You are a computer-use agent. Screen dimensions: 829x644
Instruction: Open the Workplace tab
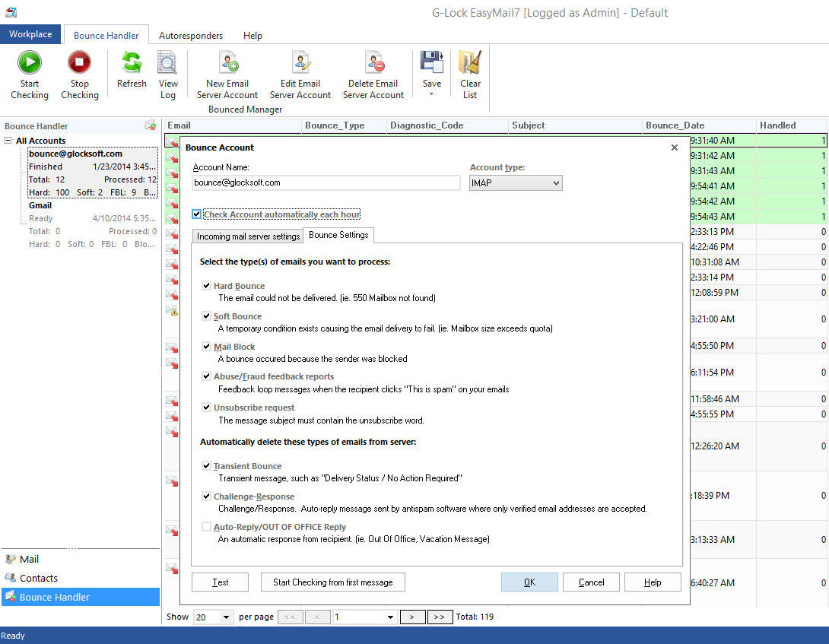click(30, 34)
